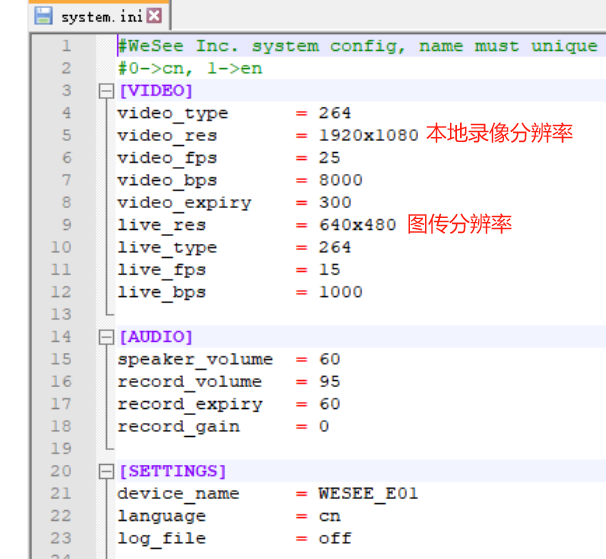Click the record_gain value 0
This screenshot has height=559, width=606.
(324, 426)
